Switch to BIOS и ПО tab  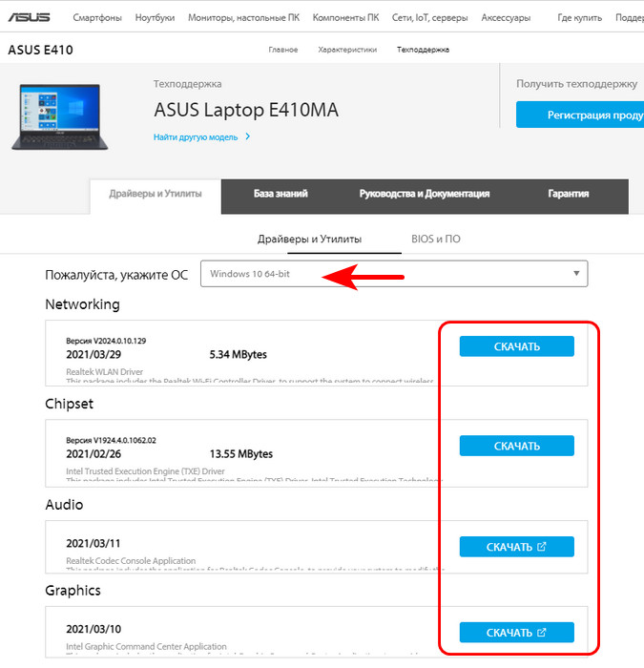pos(436,239)
